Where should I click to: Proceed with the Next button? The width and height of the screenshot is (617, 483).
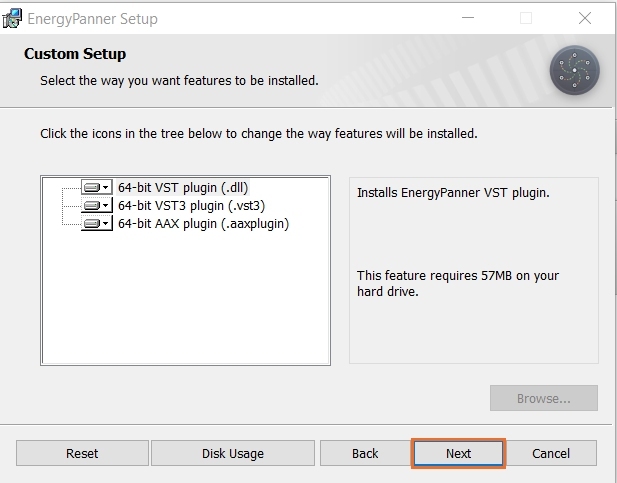point(458,453)
